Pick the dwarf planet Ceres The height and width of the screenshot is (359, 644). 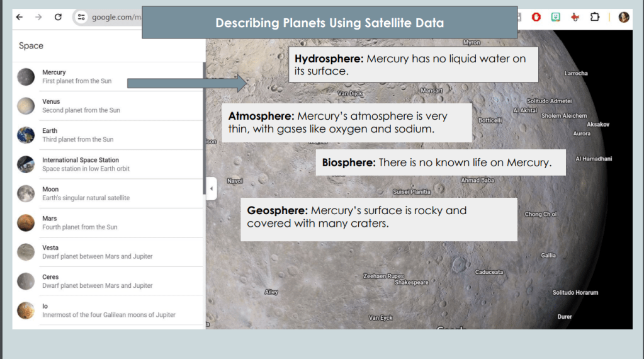97,281
